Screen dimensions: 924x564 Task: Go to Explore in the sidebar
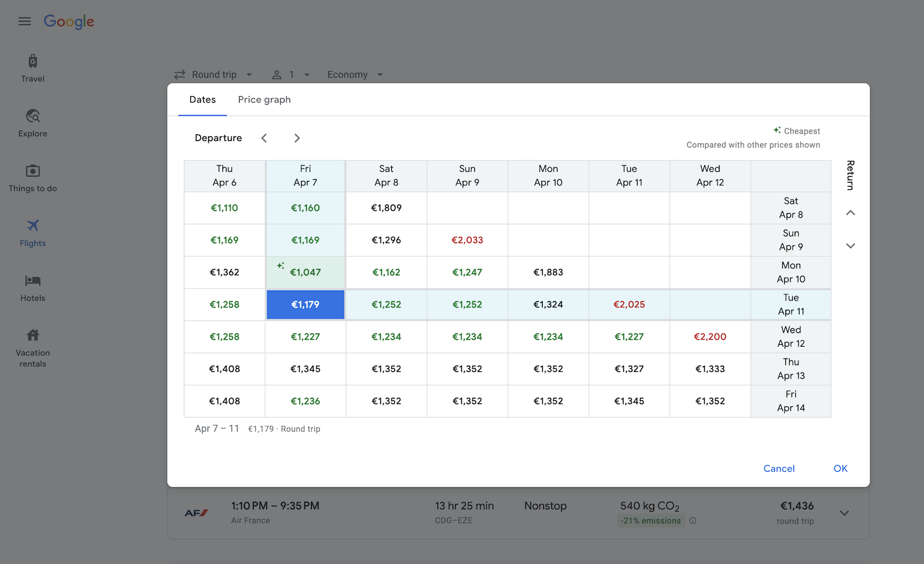[x=33, y=123]
